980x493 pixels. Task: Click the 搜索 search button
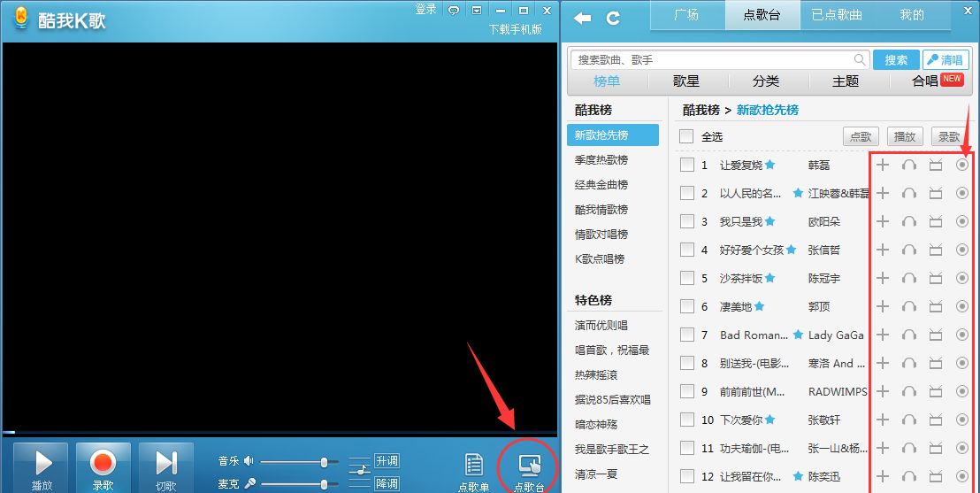click(x=896, y=60)
